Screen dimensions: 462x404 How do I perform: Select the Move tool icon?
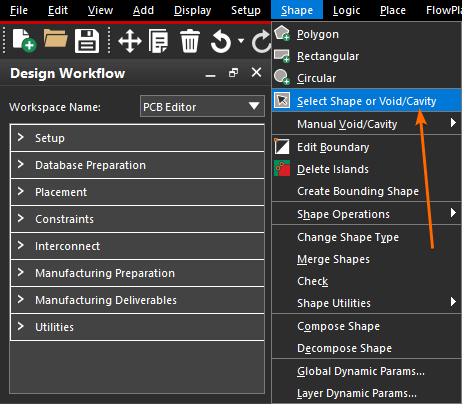coord(130,41)
